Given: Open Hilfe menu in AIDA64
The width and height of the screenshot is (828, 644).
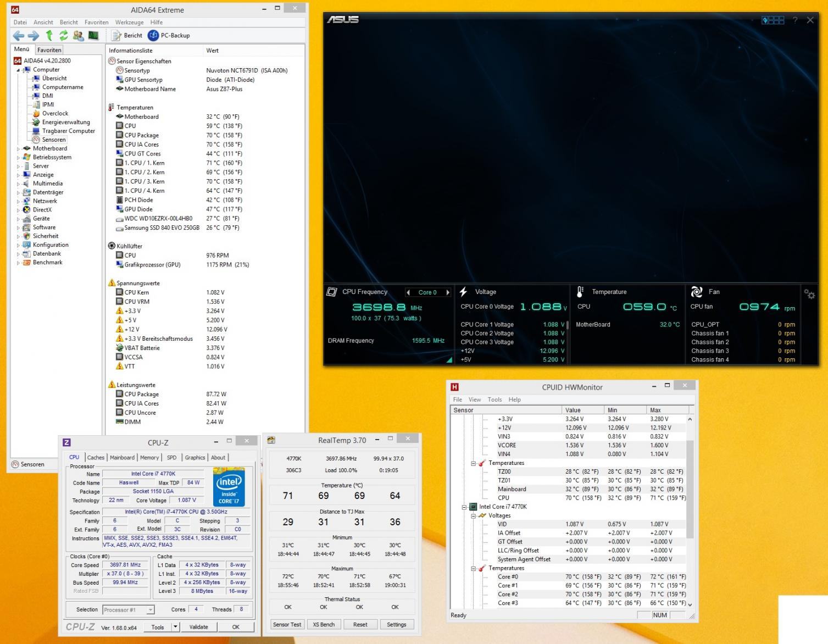Looking at the screenshot, I should (157, 23).
